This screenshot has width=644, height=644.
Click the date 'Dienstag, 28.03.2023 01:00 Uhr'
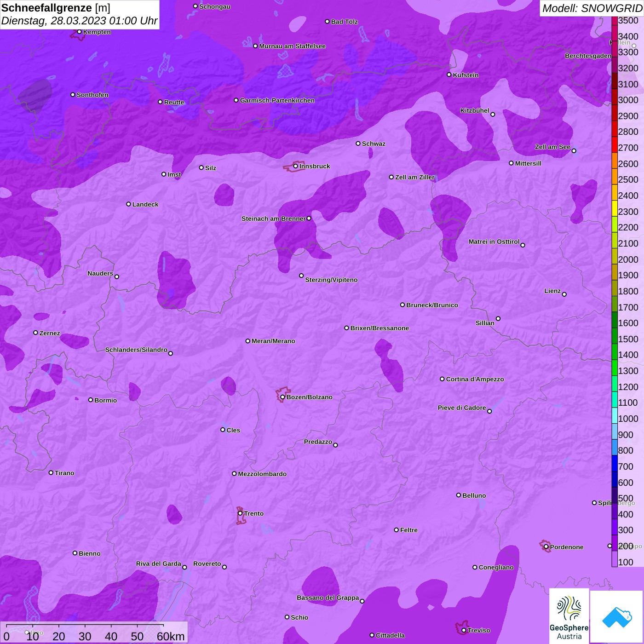point(79,21)
